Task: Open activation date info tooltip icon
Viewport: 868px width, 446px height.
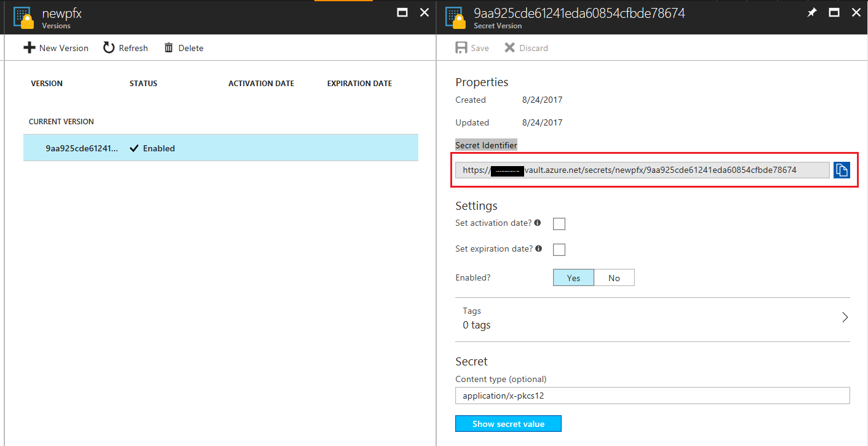Action: click(538, 223)
